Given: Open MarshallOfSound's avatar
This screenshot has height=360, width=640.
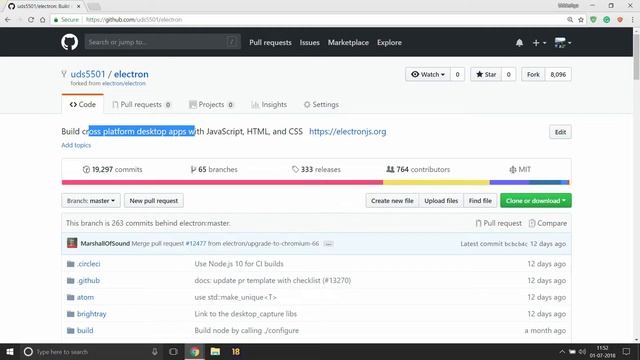Looking at the screenshot, I should [72, 243].
